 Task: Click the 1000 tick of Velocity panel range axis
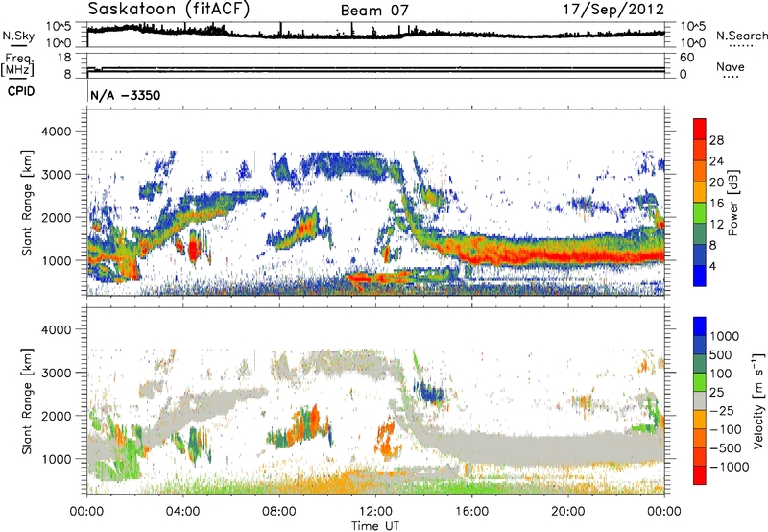click(59, 459)
